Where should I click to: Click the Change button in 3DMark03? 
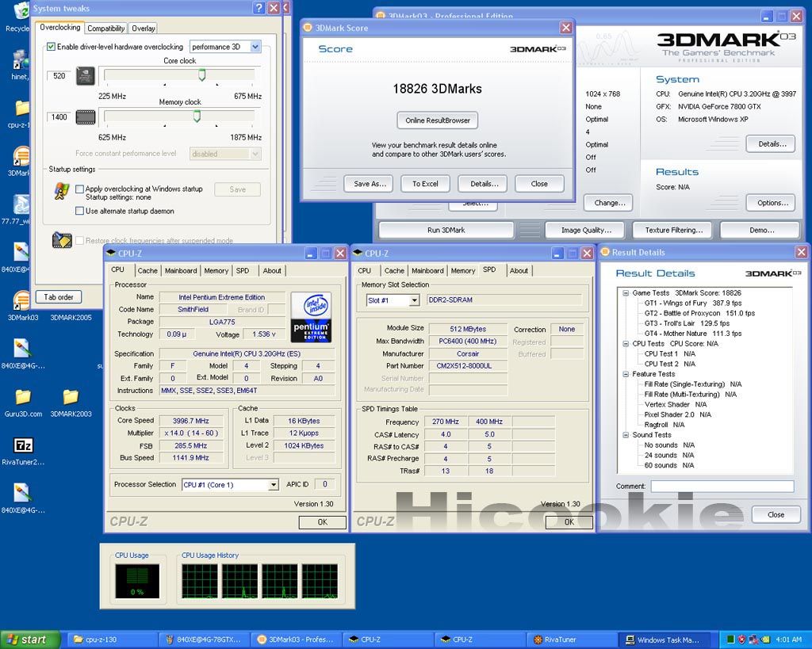610,203
